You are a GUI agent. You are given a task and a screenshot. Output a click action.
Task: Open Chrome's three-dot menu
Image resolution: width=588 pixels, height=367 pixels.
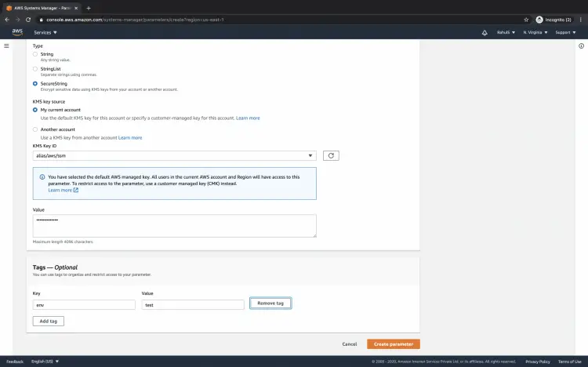(580, 20)
